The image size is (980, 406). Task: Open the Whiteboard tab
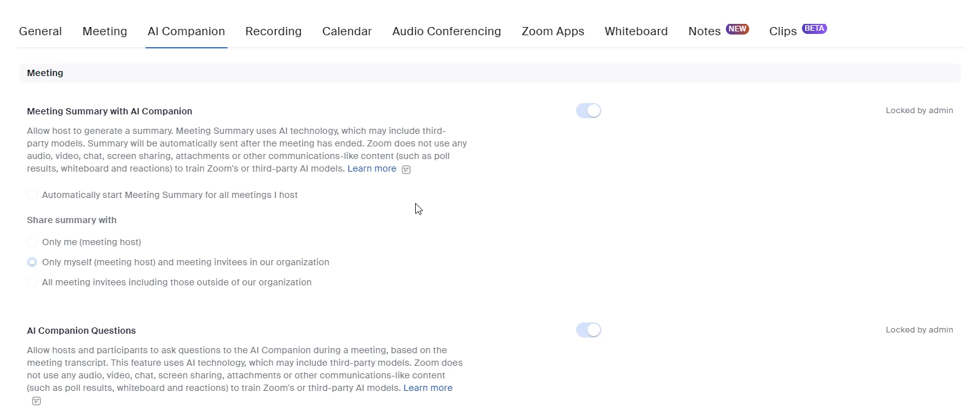point(636,31)
